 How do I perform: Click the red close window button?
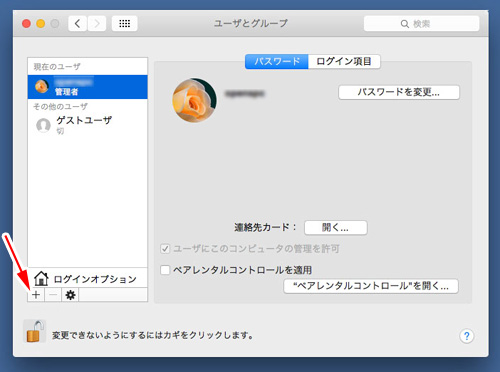pos(26,24)
